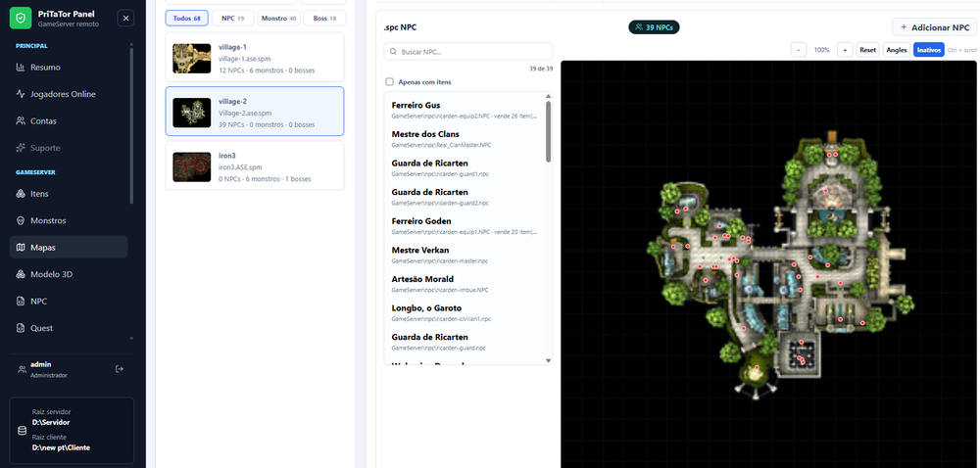Click NPC list scroll down arrow
Screen dimensions: 980x468
(549, 360)
